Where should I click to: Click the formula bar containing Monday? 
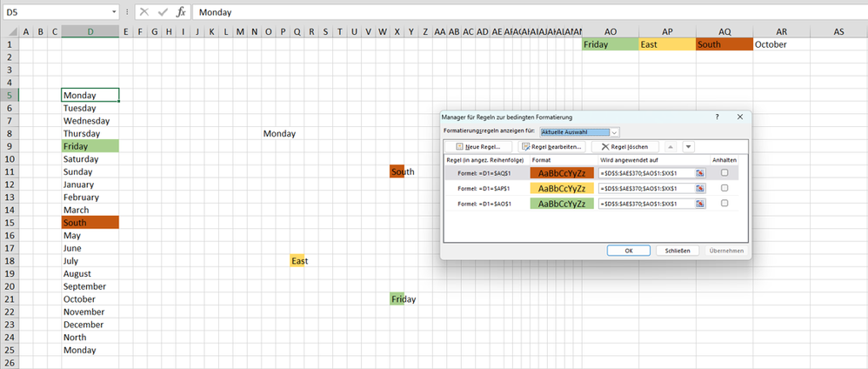point(529,11)
